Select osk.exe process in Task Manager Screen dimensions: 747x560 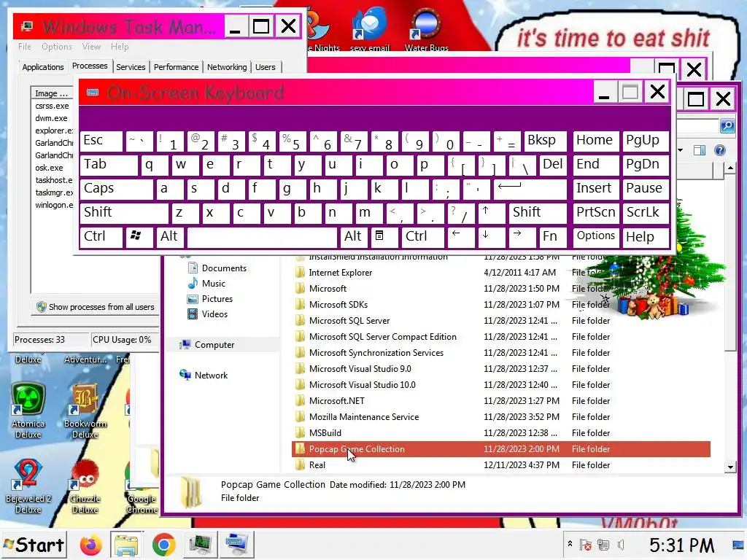[x=49, y=168]
